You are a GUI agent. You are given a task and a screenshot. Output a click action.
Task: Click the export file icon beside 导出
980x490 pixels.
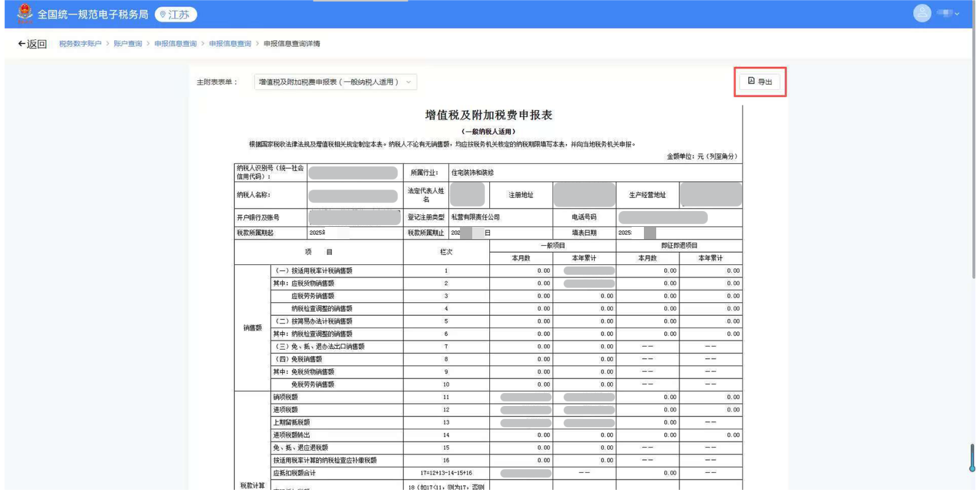point(751,81)
